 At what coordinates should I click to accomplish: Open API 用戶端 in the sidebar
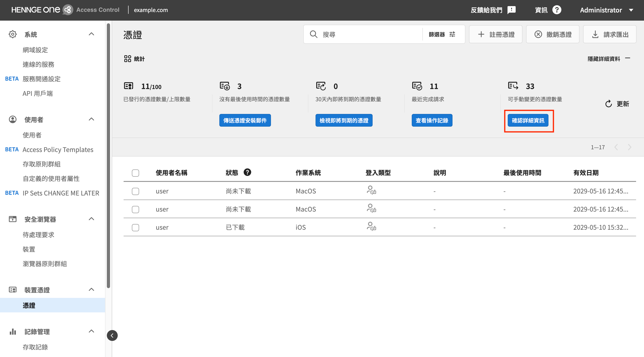click(38, 93)
